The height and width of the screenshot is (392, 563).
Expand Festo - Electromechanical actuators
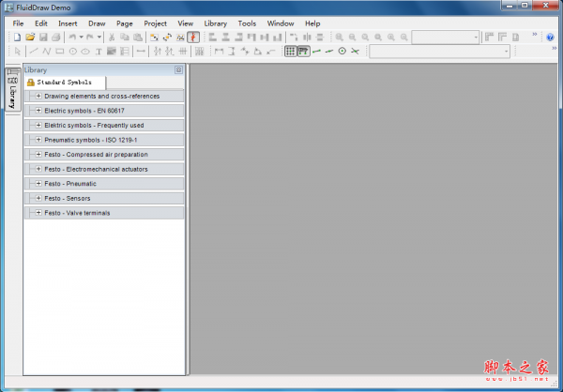click(x=38, y=169)
